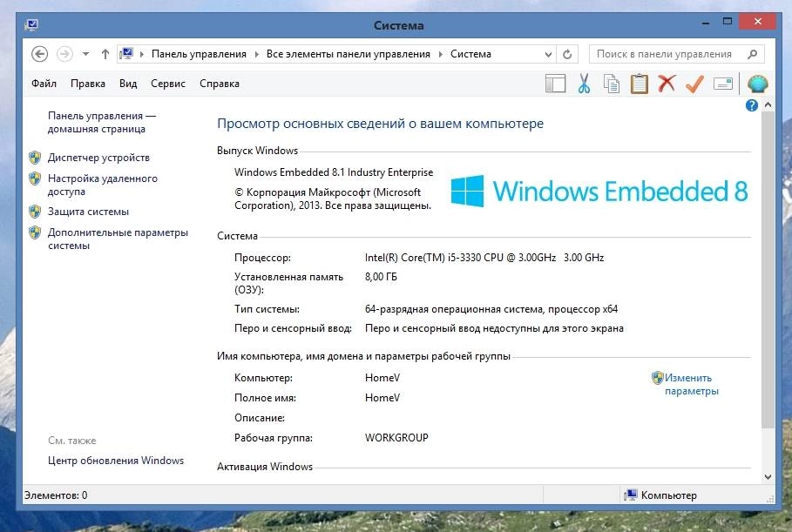Toggle the pane layout toolbar icon
The width and height of the screenshot is (792, 532).
pos(556,84)
